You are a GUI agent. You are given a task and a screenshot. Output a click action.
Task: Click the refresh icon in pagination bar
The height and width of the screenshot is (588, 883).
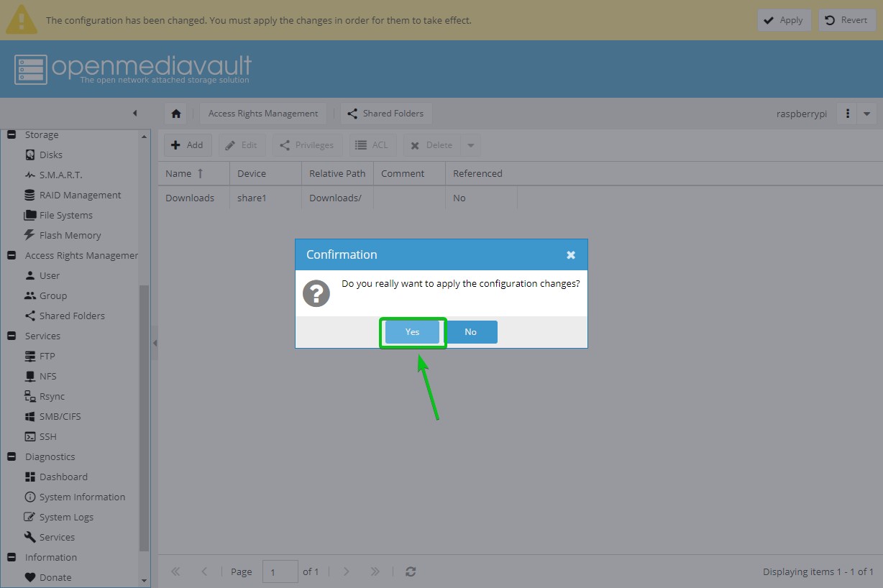(x=411, y=571)
